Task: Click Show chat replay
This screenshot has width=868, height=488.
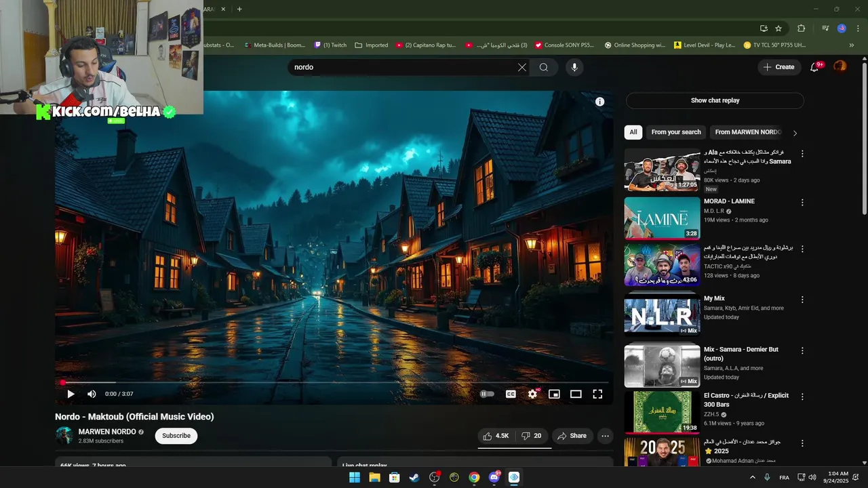Action: point(715,100)
